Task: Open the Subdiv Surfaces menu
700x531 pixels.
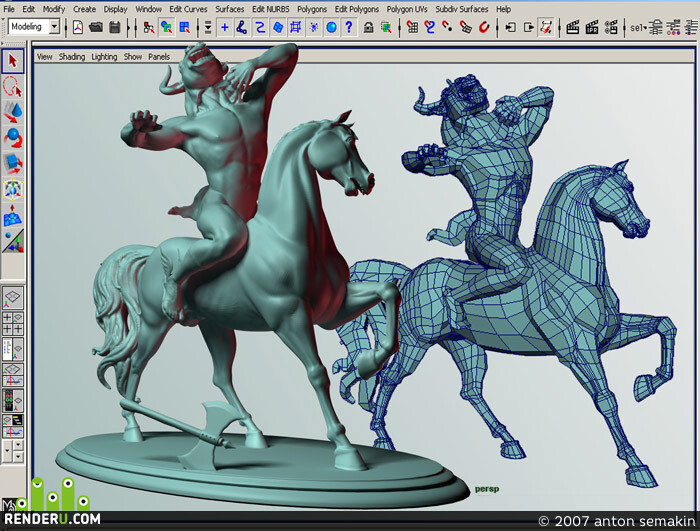Action: 462,9
